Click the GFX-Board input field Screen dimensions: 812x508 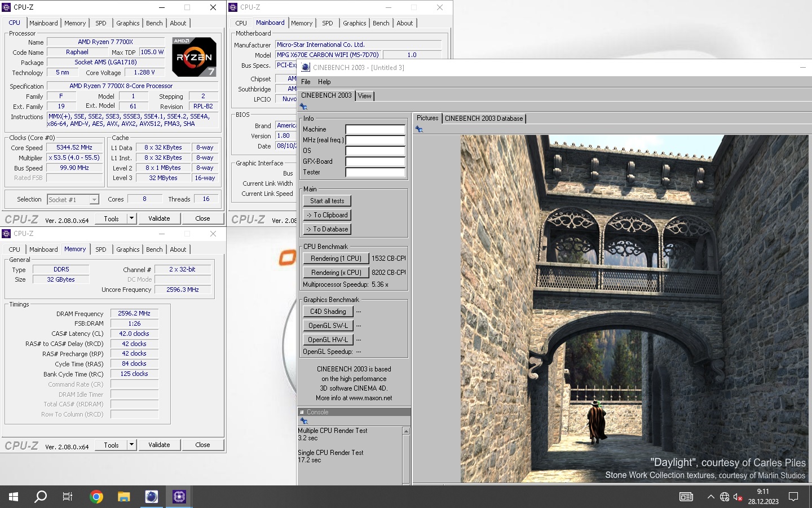click(x=375, y=161)
